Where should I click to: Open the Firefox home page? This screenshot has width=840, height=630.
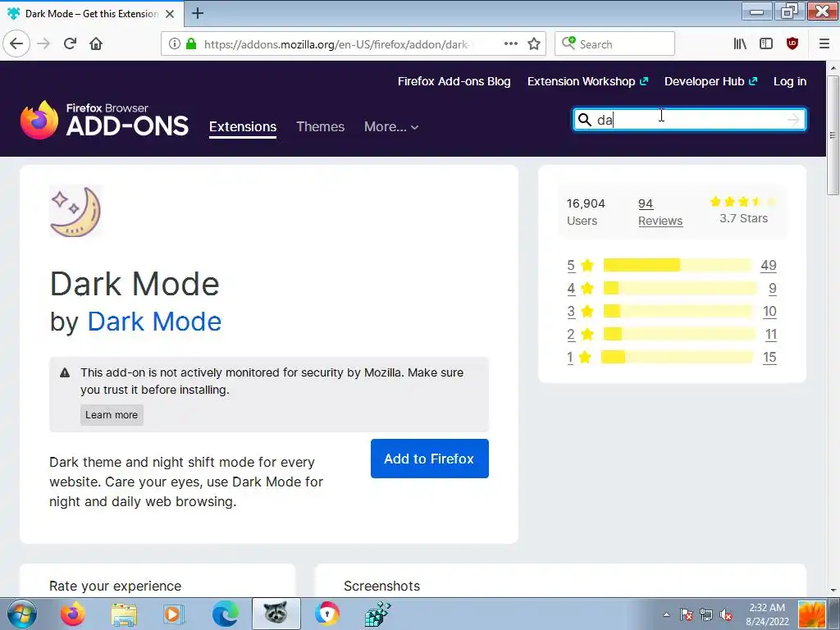pos(96,43)
